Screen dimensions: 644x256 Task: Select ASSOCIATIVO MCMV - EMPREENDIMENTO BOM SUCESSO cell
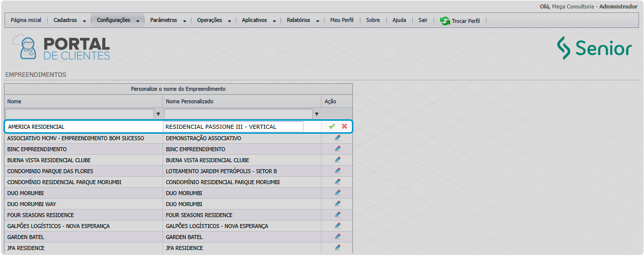pos(83,138)
